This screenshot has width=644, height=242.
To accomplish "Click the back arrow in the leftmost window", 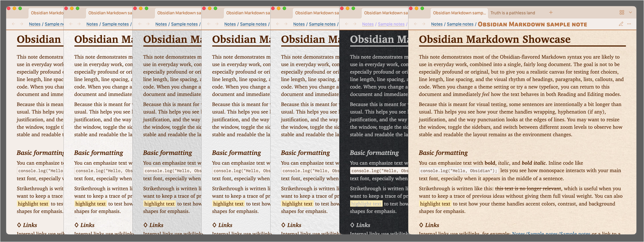I will click(x=13, y=24).
